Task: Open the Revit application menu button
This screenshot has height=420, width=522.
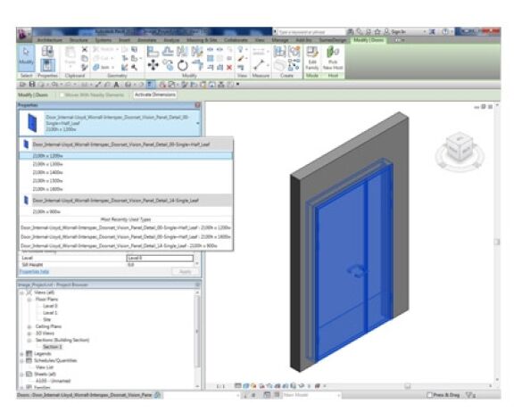Action: coord(23,34)
